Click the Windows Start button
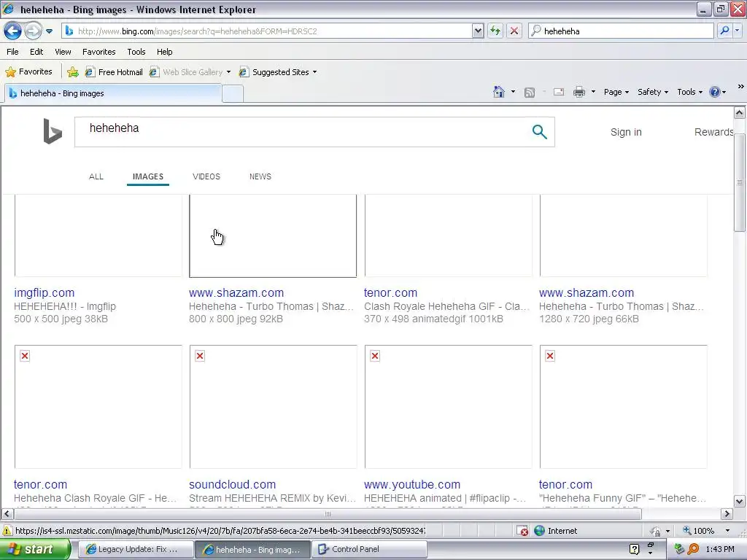Viewport: 747px width, 560px height. [x=35, y=549]
